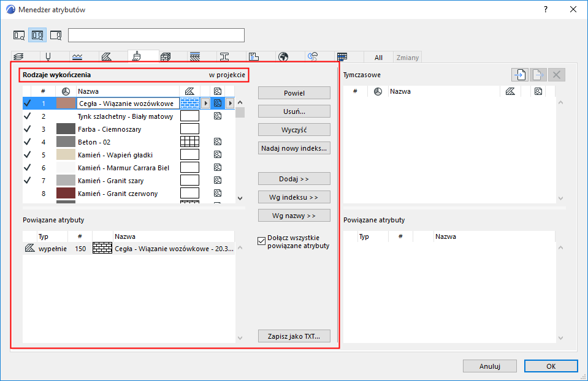Sort left list by surface color column header icon
This screenshot has width=588, height=381.
(x=66, y=91)
